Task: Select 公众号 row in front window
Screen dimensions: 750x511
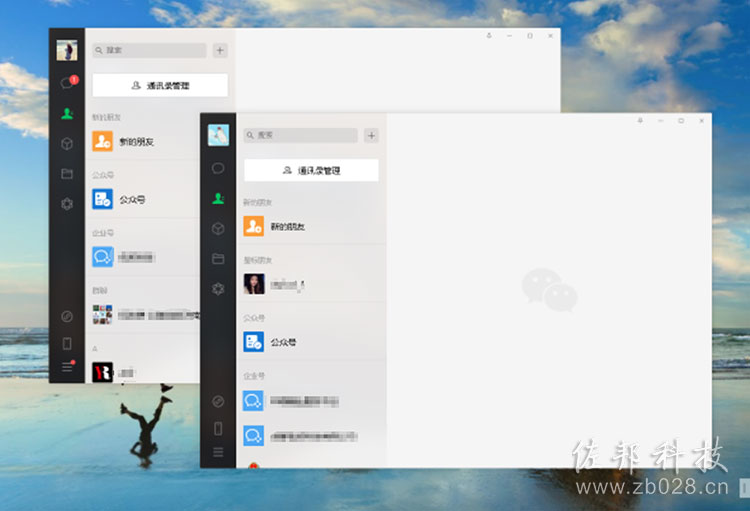Action: [311, 342]
